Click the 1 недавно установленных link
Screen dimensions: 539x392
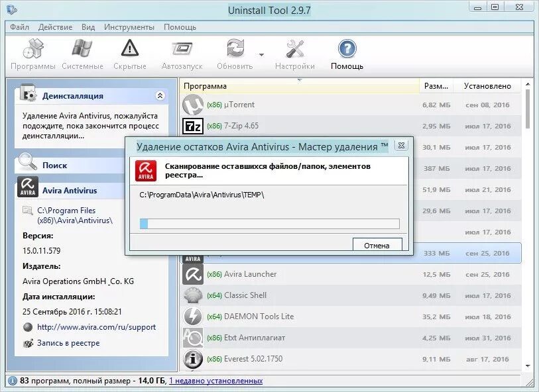[216, 381]
